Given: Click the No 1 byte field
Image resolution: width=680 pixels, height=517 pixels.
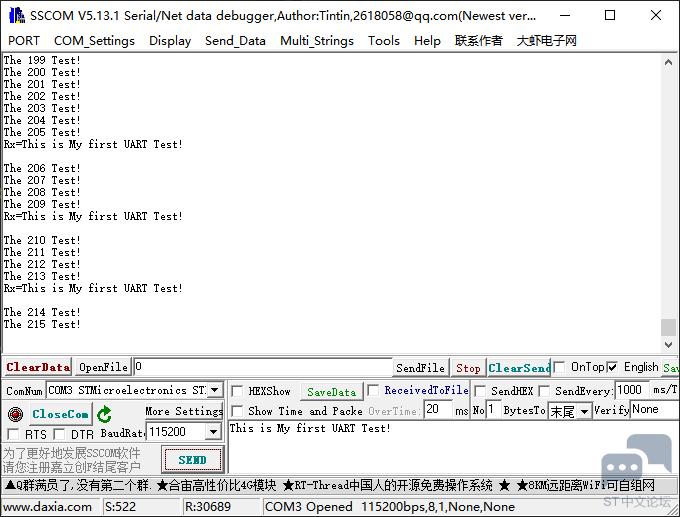Looking at the screenshot, I should (x=493, y=409).
